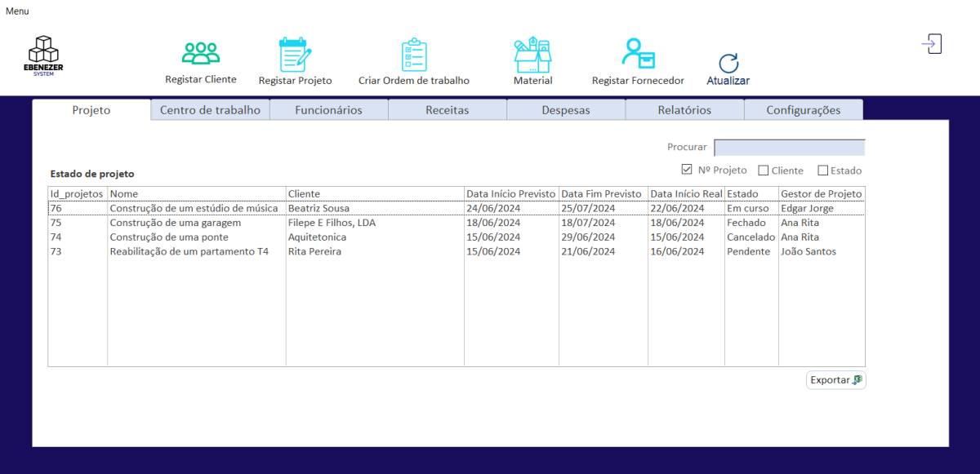
Task: Open the Criar Ordem de trabalho clipboard icon
Action: 413,55
